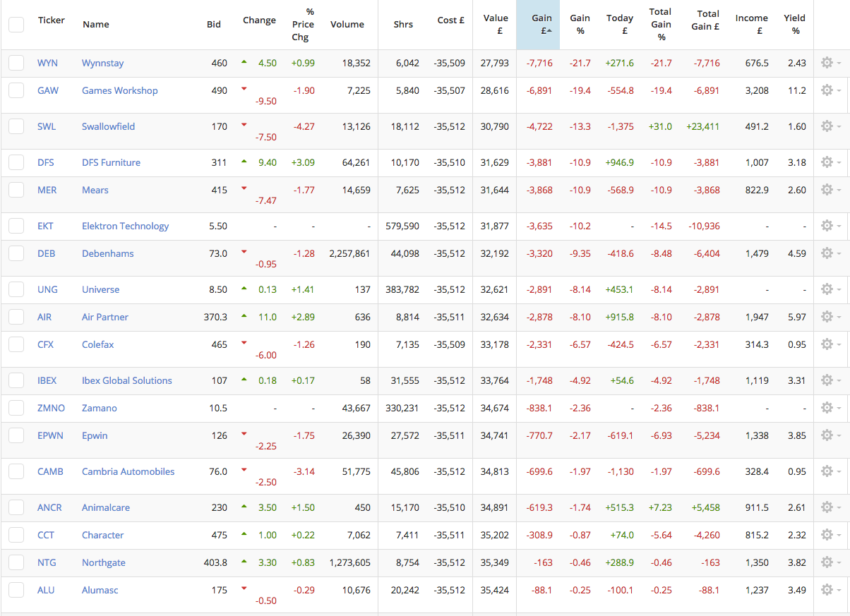The width and height of the screenshot is (850, 616).
Task: Open the gear settings icon for Games Workshop
Action: pos(827,90)
